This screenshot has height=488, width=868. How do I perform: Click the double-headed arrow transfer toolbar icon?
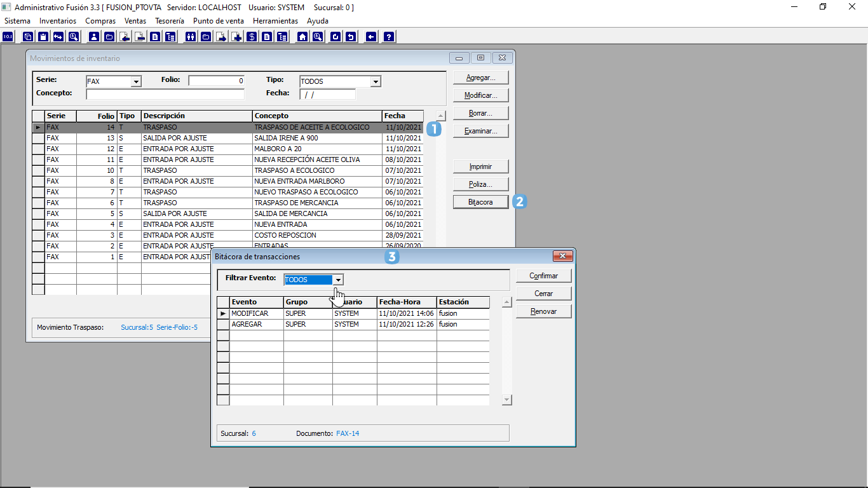tap(58, 37)
